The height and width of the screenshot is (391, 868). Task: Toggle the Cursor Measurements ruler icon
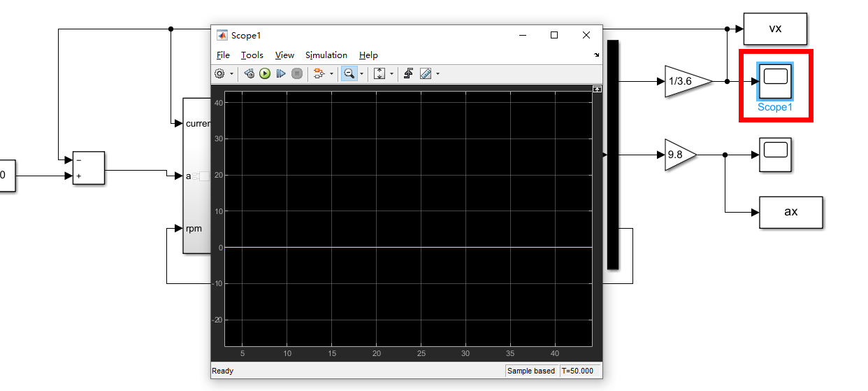[425, 73]
